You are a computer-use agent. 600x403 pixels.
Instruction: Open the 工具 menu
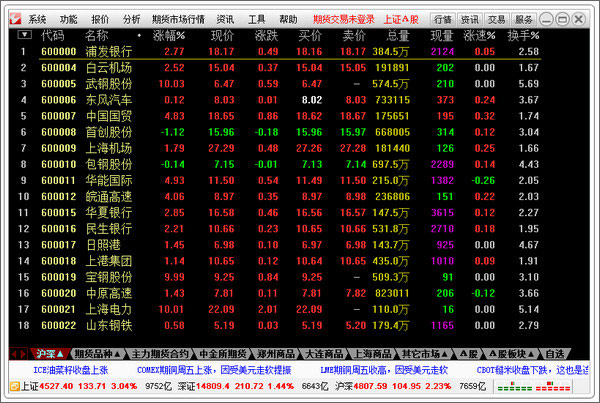click(256, 20)
